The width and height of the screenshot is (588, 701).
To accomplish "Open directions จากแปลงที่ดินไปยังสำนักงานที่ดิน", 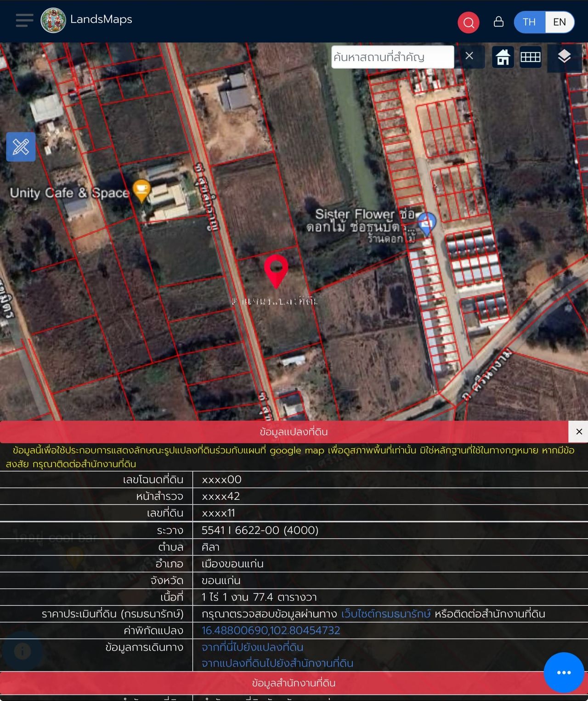I will pyautogui.click(x=277, y=663).
